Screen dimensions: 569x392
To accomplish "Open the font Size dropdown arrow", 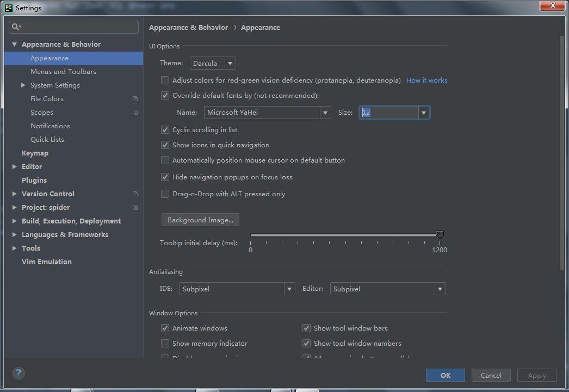I will 423,113.
